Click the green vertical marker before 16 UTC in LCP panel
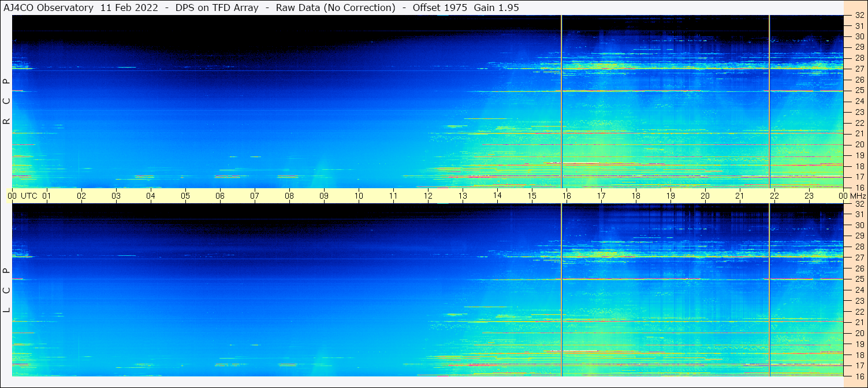Viewport: 868px width, 388px height. pos(561,290)
